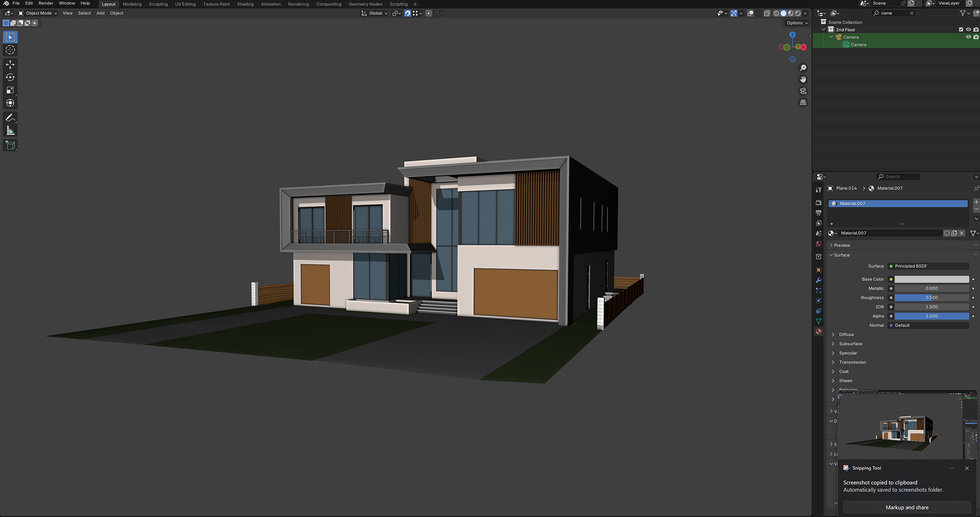Viewport: 980px width, 517px height.
Task: Open the Particles properties tab
Action: tap(819, 290)
